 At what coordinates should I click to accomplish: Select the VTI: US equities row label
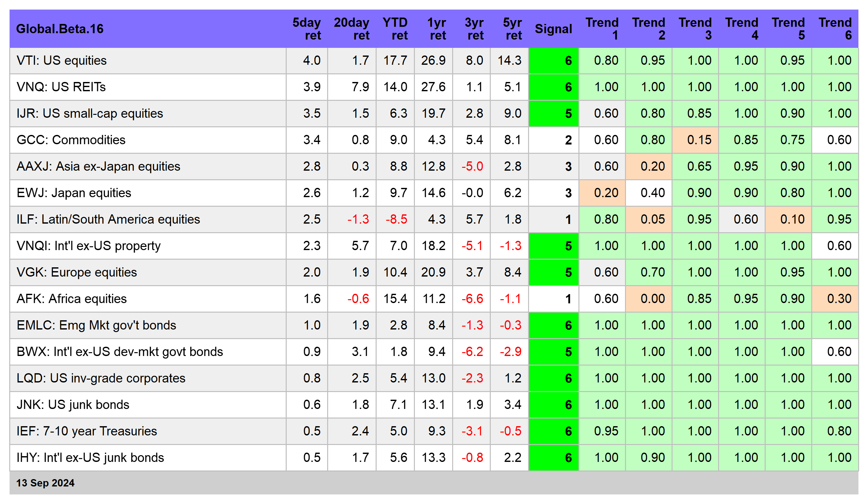point(62,60)
